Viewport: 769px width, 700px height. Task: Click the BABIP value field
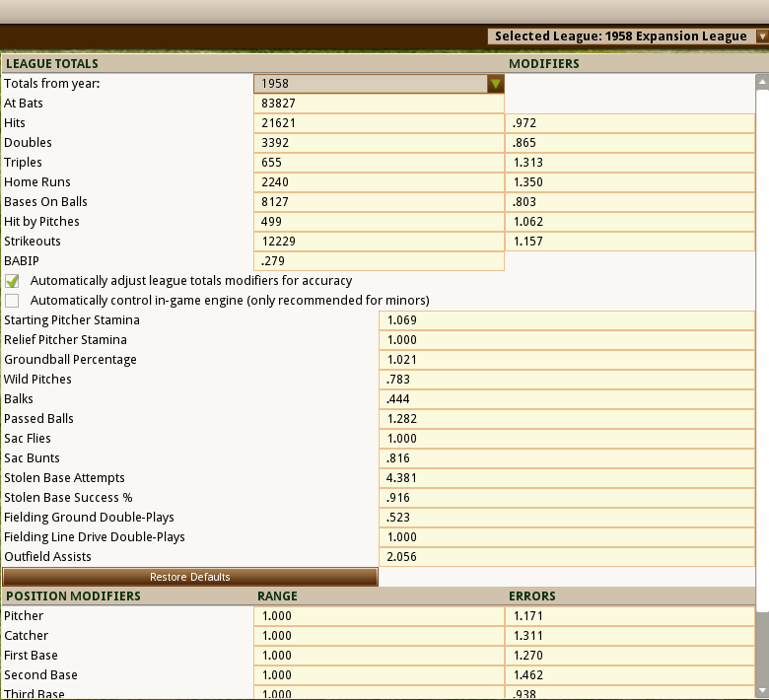click(379, 261)
